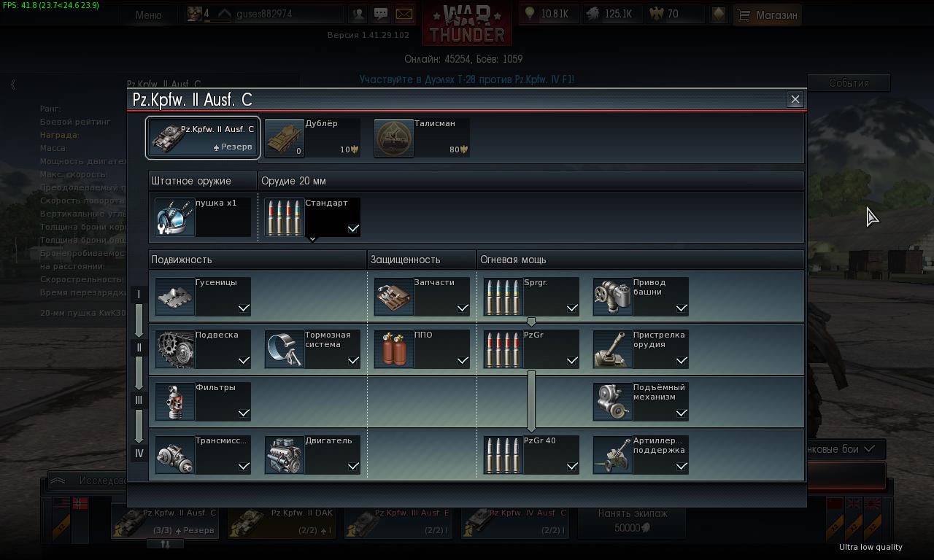Open the Подвеска suspension module icon
This screenshot has width=934, height=560.
tap(175, 349)
